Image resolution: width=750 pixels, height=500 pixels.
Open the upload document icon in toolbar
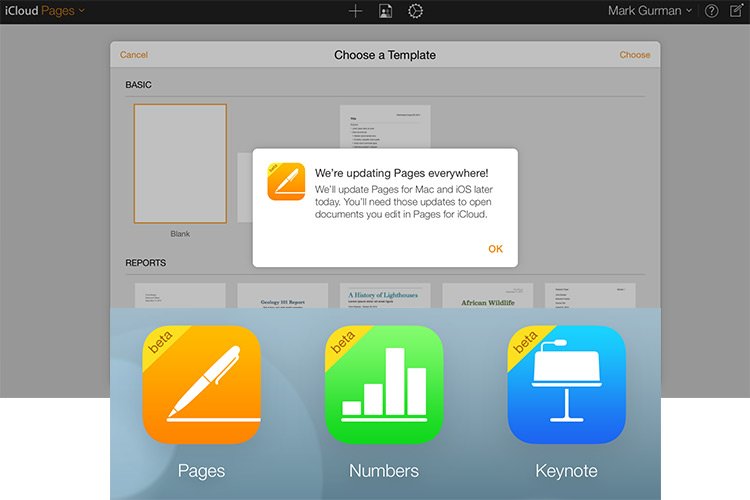386,11
